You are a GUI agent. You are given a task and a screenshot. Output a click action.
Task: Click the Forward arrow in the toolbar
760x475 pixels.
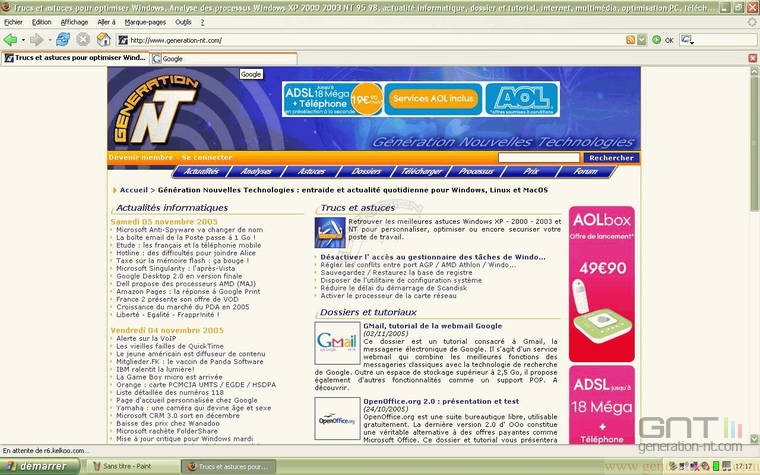coord(36,40)
